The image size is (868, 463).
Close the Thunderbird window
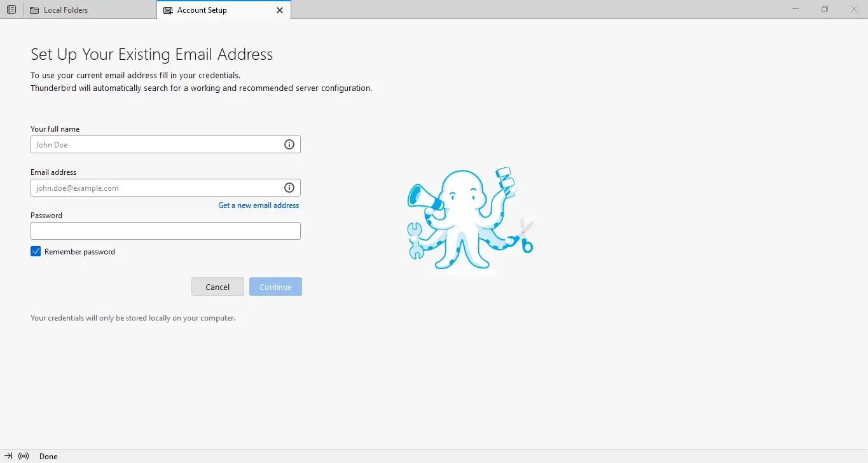click(853, 9)
